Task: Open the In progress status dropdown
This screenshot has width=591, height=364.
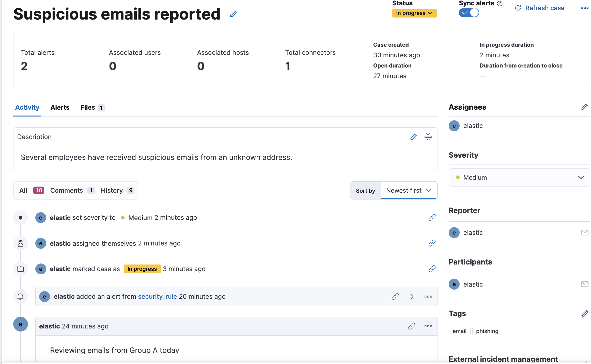Action: [x=414, y=13]
